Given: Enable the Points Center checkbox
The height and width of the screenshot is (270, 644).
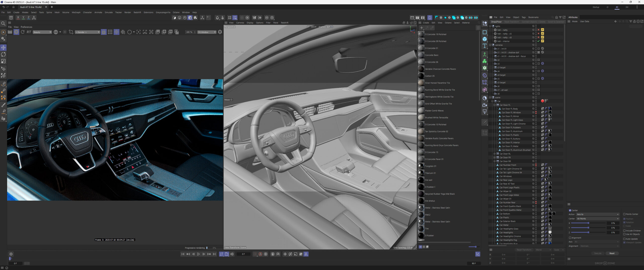Looking at the screenshot, I should pos(624,214).
